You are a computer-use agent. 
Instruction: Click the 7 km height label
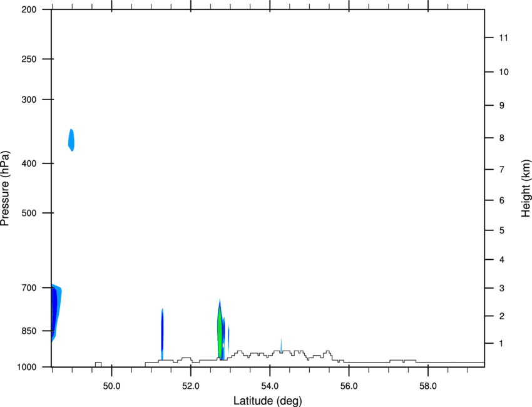(x=502, y=170)
